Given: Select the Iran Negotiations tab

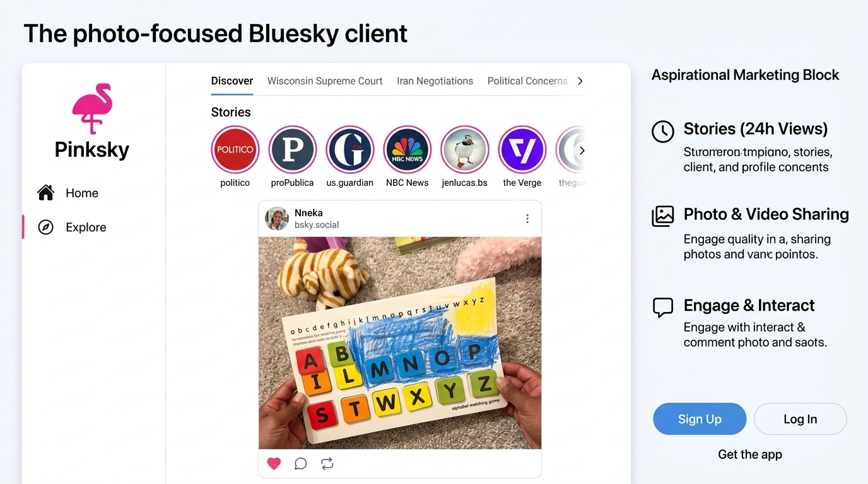Looking at the screenshot, I should (x=435, y=81).
